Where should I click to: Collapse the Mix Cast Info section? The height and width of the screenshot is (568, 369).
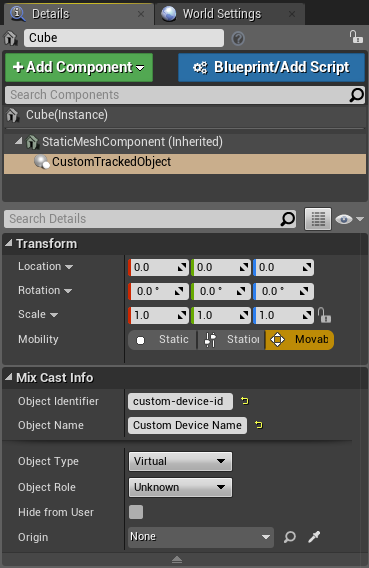click(9, 377)
